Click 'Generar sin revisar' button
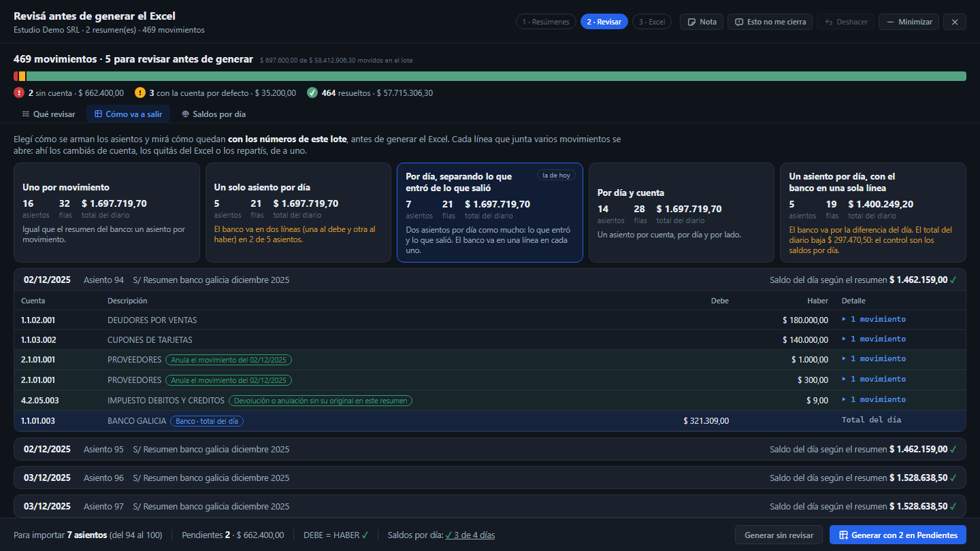 click(779, 535)
